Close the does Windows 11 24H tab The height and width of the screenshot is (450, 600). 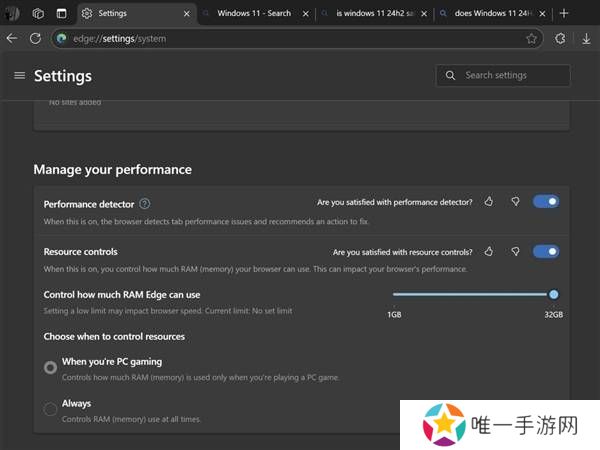(542, 14)
